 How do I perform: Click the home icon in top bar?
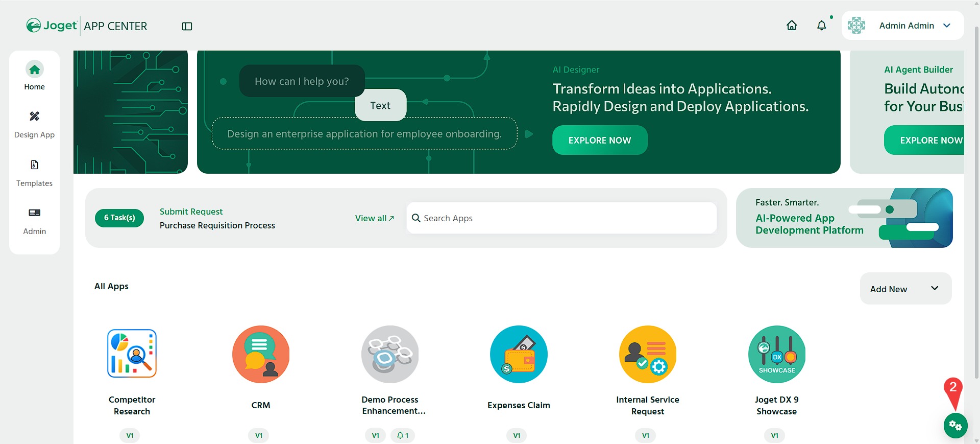click(792, 26)
